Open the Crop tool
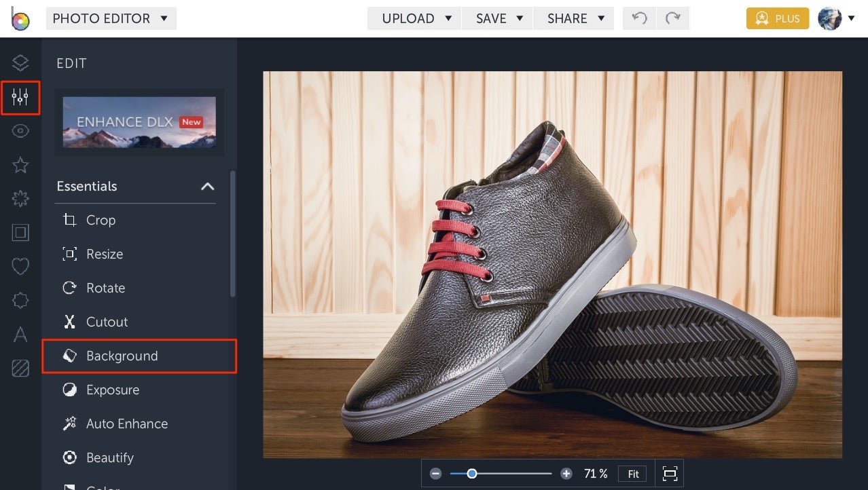 [101, 220]
